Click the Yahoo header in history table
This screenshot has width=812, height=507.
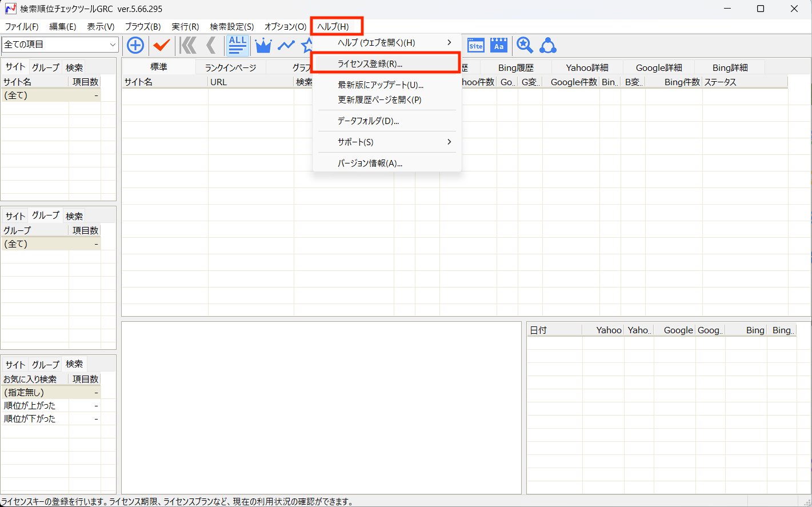603,330
